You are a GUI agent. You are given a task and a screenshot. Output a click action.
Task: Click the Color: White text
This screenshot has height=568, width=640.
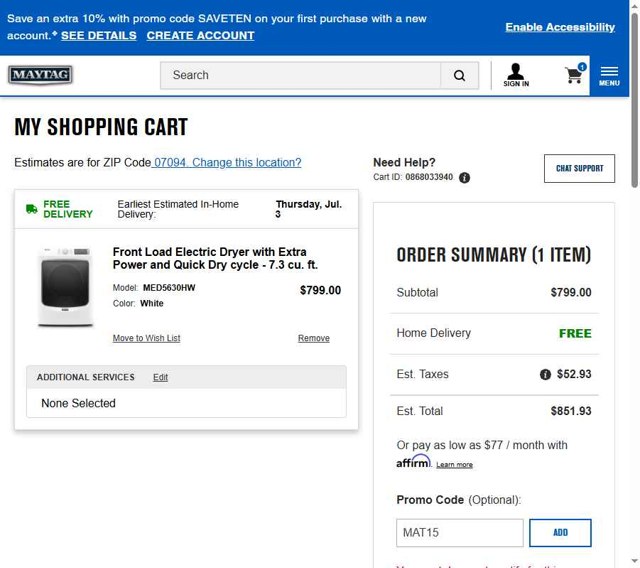pos(138,303)
